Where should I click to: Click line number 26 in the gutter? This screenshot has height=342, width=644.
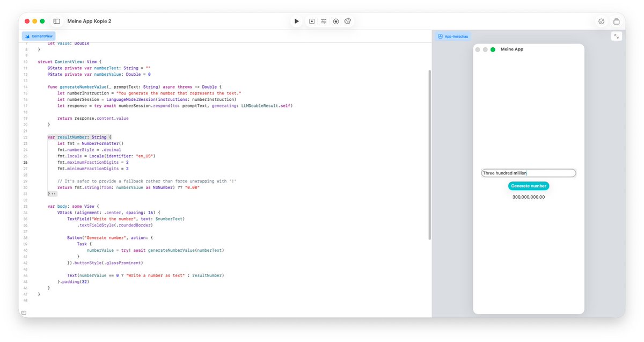coord(26,162)
